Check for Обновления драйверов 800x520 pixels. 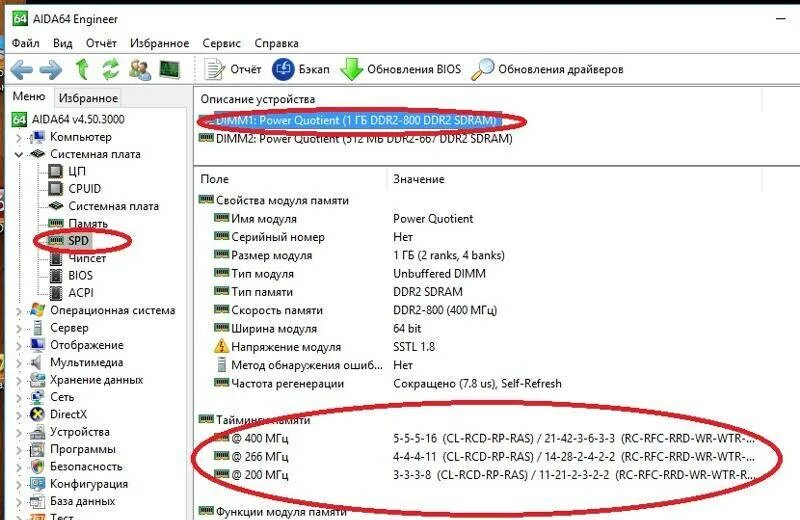tap(547, 69)
